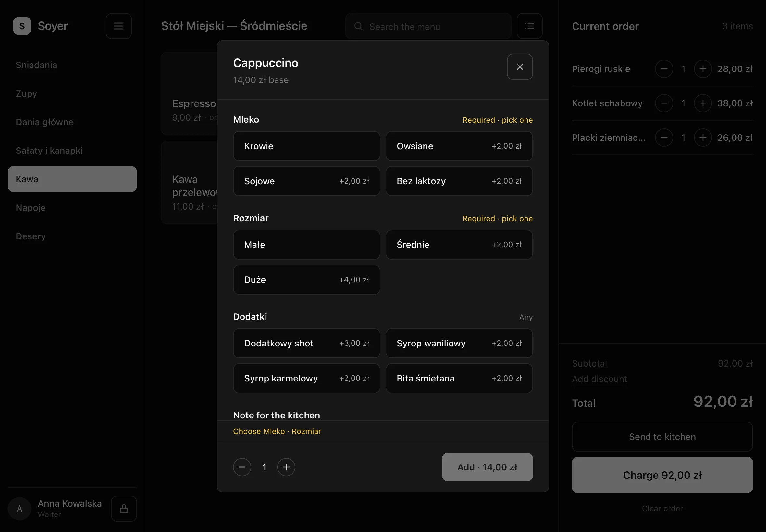Focus the Search the menu field

click(x=428, y=26)
